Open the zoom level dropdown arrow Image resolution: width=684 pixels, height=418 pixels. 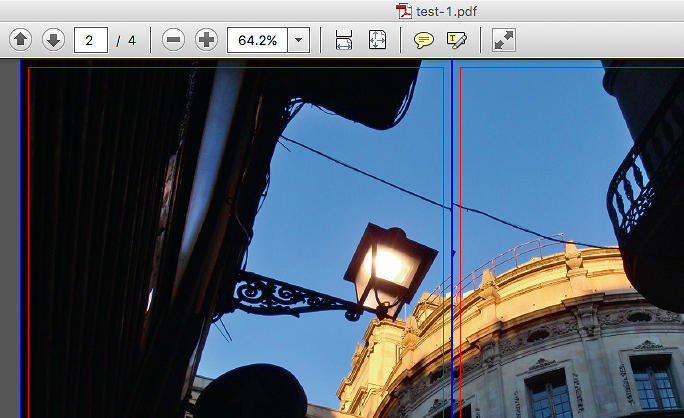click(x=299, y=40)
